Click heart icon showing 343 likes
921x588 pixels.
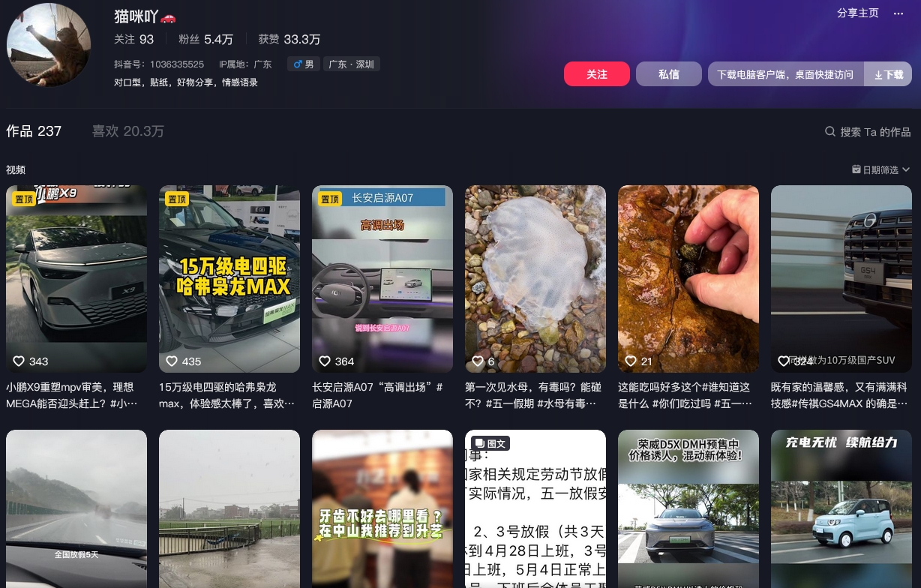click(19, 361)
